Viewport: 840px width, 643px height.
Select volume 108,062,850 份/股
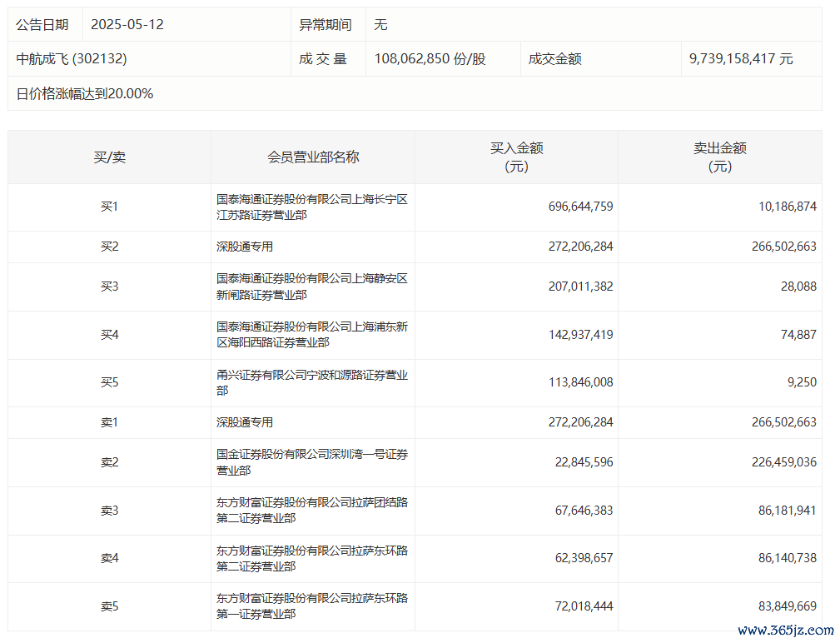point(430,59)
